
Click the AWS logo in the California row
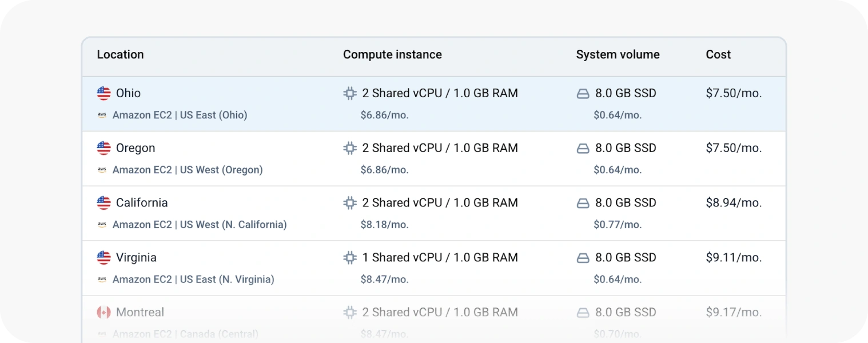click(x=102, y=225)
